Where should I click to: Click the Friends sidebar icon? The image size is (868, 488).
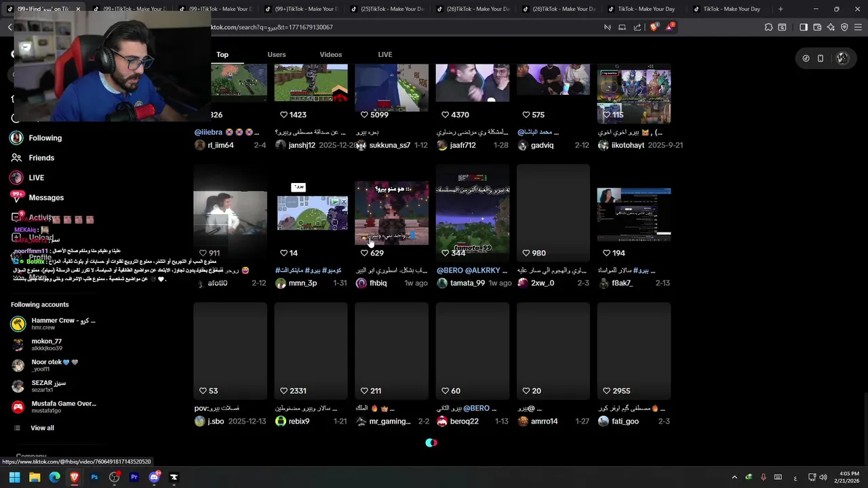pos(16,158)
